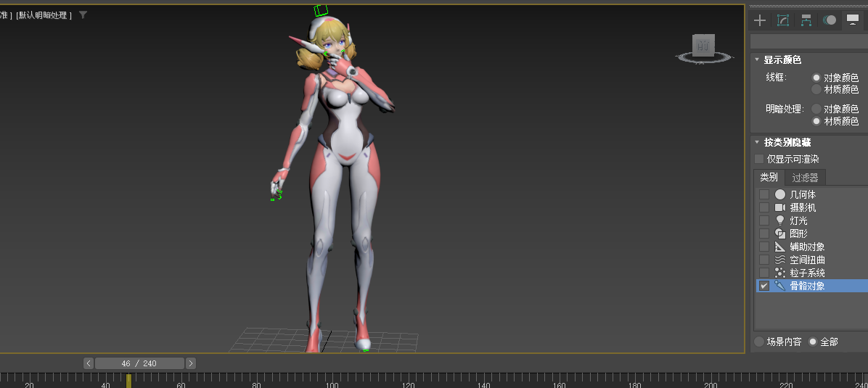868x388 pixels.
Task: Click the space warp waves icon
Action: tap(780, 260)
